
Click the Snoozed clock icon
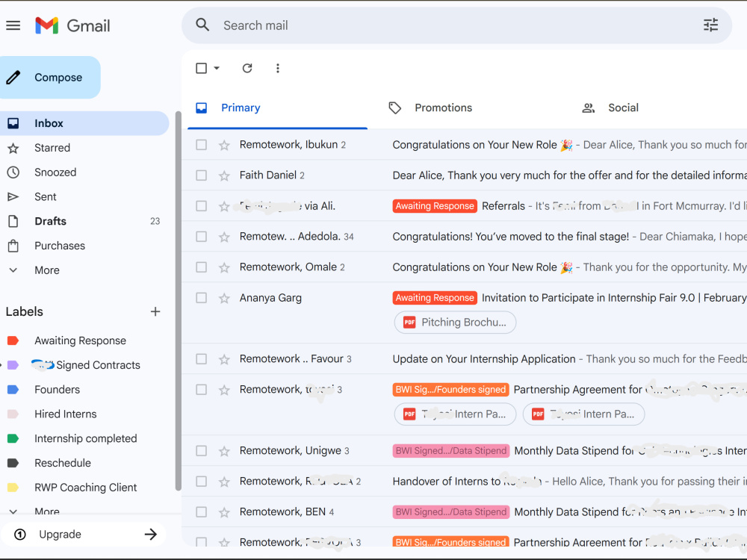click(x=13, y=172)
